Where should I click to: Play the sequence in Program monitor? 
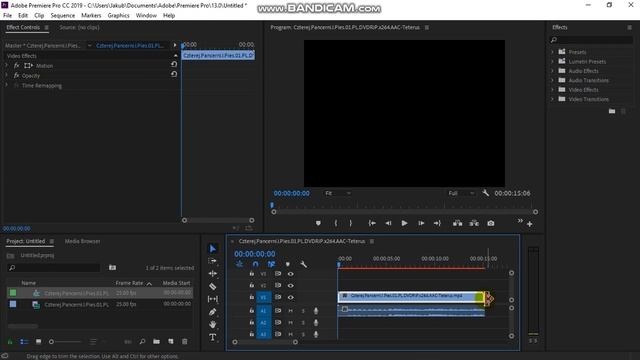[x=404, y=223]
